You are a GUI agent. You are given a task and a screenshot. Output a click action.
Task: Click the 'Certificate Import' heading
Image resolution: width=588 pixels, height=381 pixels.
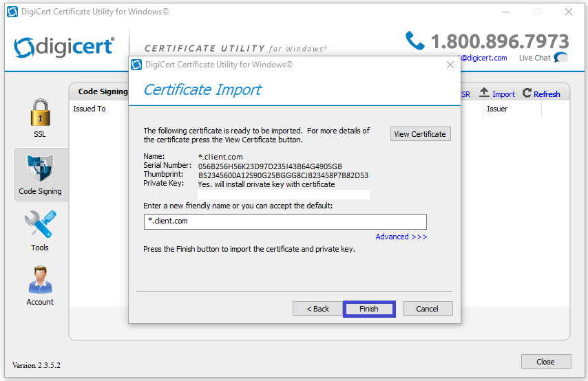[x=202, y=90]
